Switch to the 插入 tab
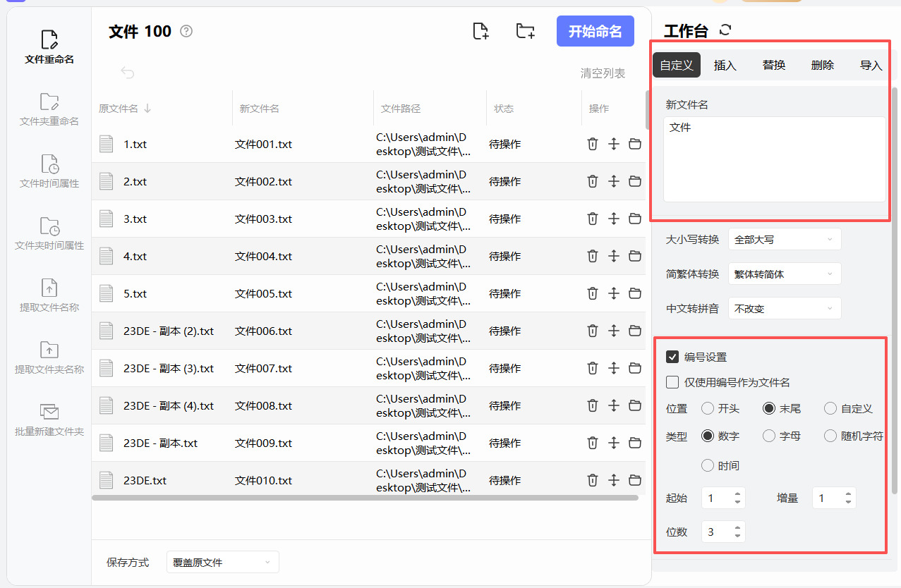Screen dimensions: 901x588 (x=725, y=65)
